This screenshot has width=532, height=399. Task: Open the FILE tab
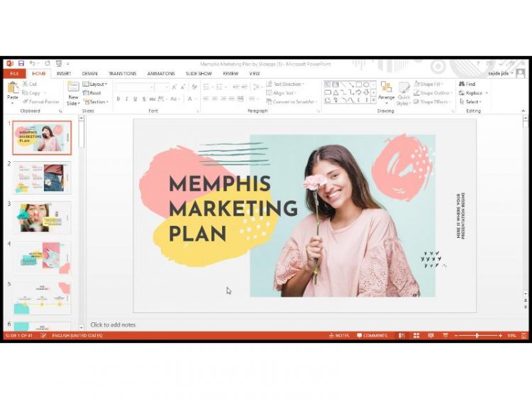point(15,73)
